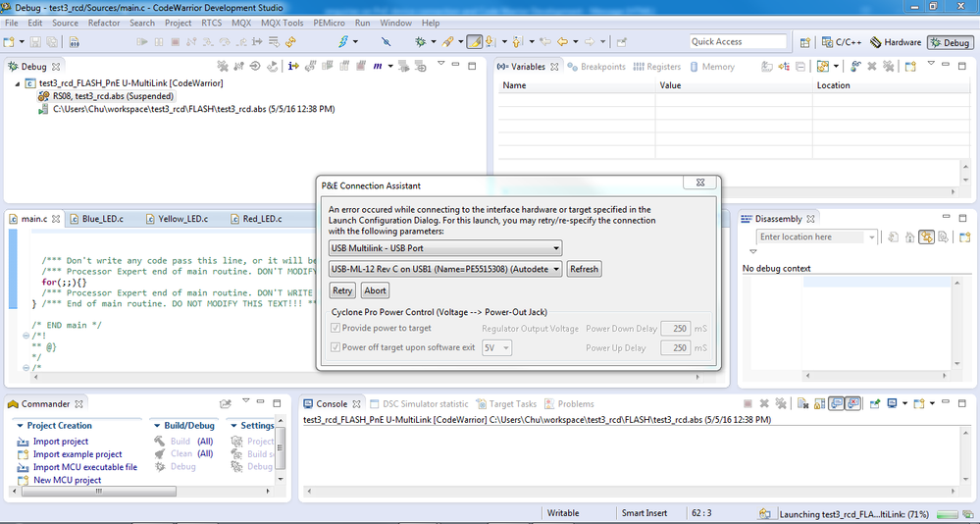Toggle the Show Console on Standard Out icon
980x524 pixels.
836,404
